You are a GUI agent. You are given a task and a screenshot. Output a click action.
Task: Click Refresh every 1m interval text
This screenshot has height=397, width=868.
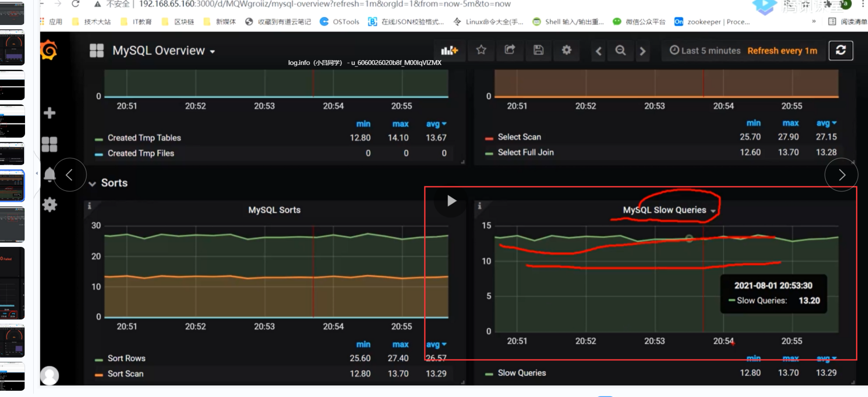pyautogui.click(x=782, y=51)
